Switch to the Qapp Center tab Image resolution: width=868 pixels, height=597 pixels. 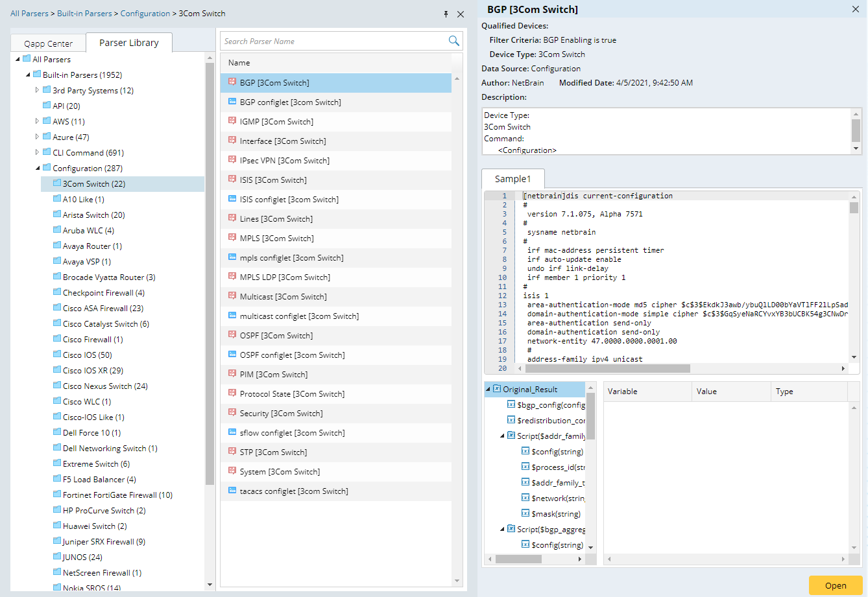(x=48, y=43)
